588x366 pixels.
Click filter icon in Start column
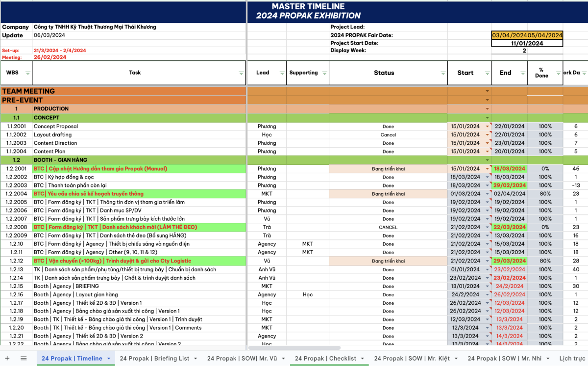point(487,73)
